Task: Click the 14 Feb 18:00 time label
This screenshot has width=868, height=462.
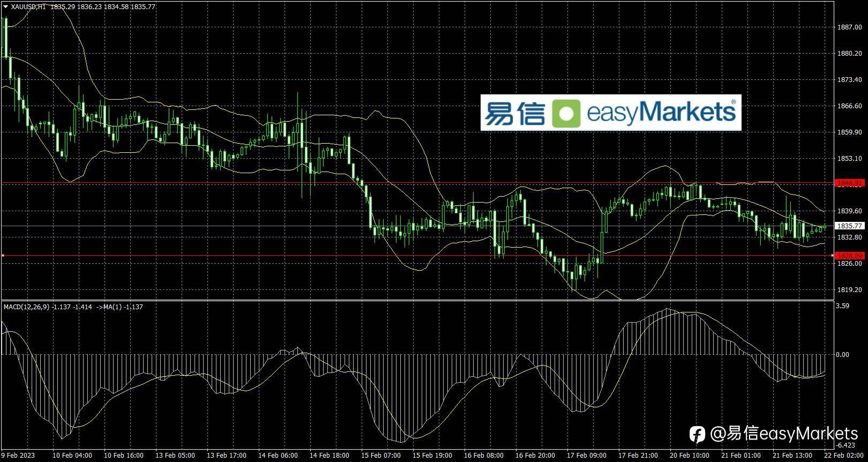Action: click(x=330, y=456)
